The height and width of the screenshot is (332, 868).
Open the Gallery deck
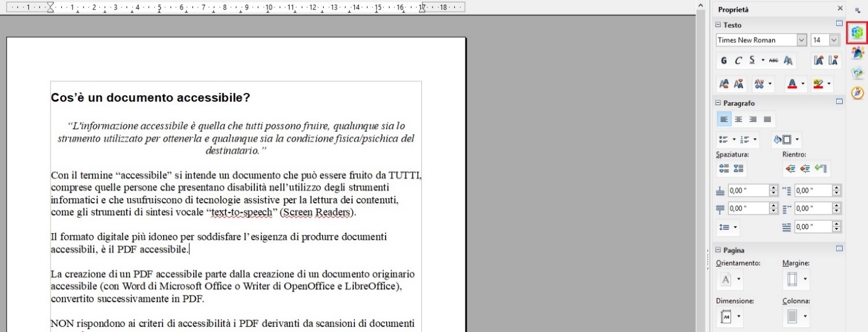coord(857,73)
